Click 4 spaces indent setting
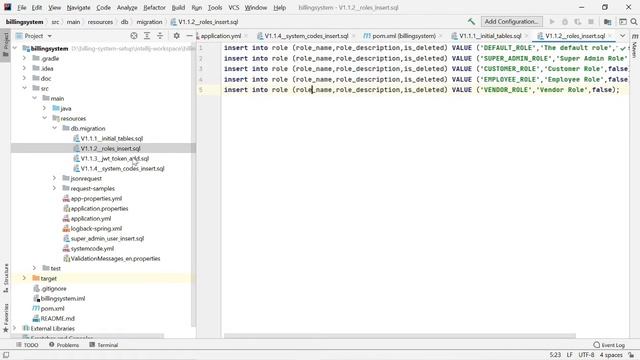The width and height of the screenshot is (640, 360). [x=611, y=355]
